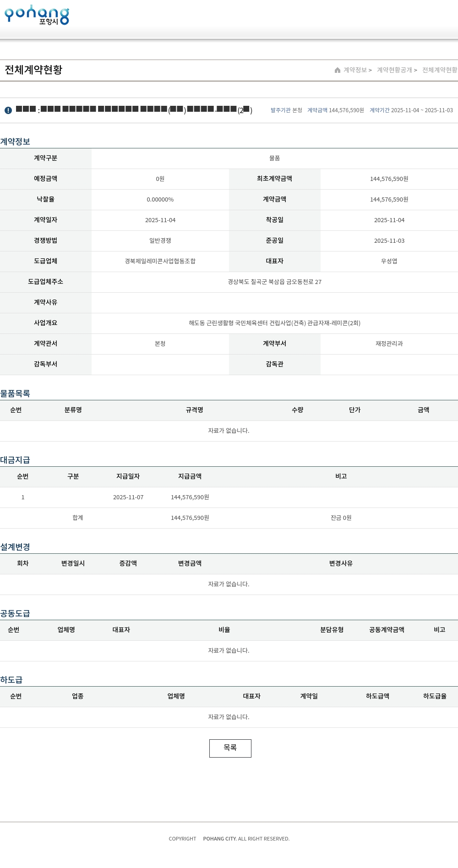Screen dimensions: 458x868
Task: Open the 계약정보 breadcrumb link
Action: click(355, 70)
